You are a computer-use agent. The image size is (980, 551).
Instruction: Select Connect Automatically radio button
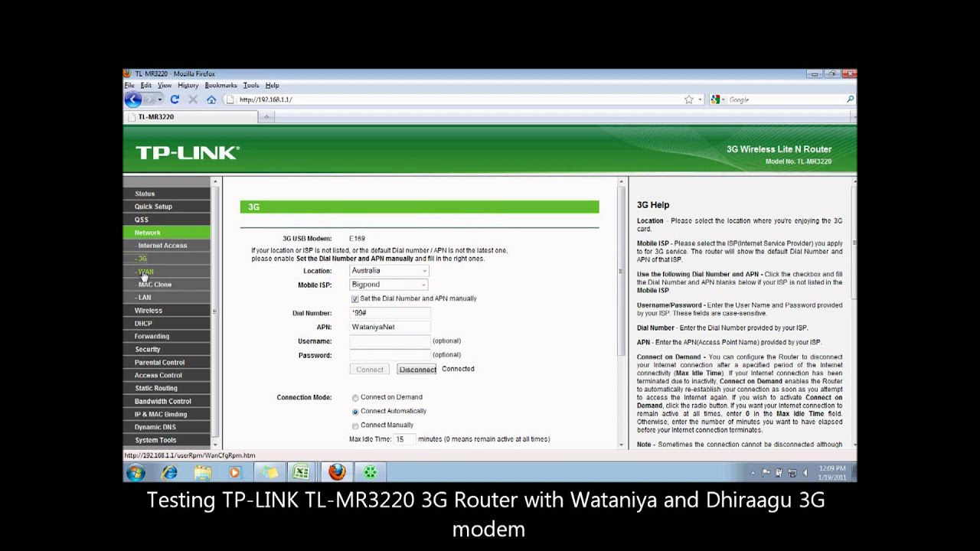[355, 412]
